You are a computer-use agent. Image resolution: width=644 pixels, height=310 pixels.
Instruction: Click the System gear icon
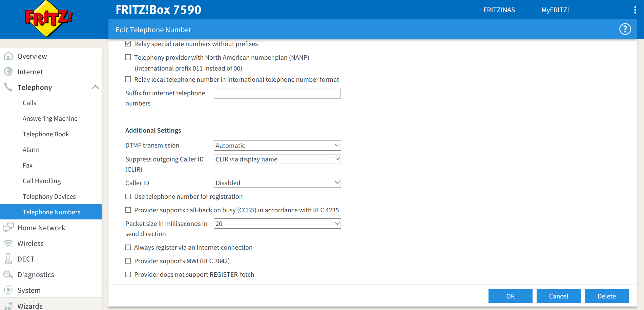[x=8, y=290]
